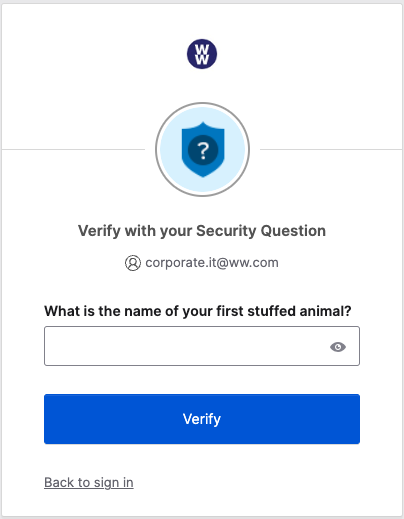This screenshot has width=404, height=519.
Task: Click the first stuffed animal question label
Action: pyautogui.click(x=198, y=311)
